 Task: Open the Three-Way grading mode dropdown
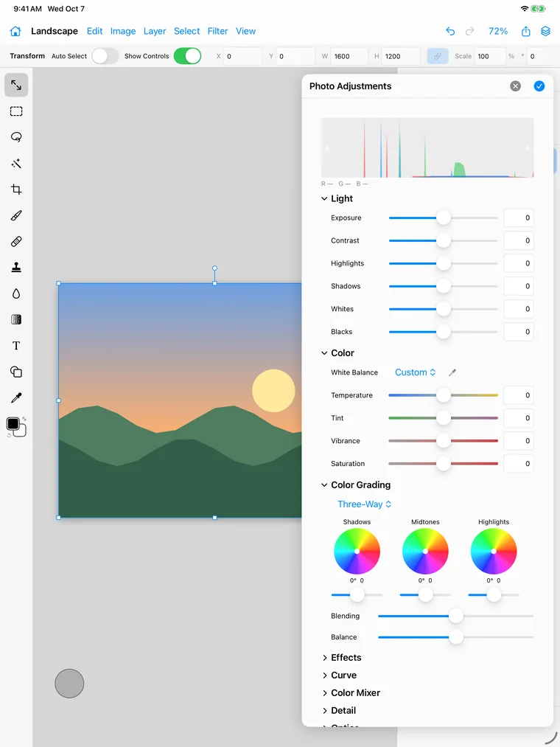364,504
